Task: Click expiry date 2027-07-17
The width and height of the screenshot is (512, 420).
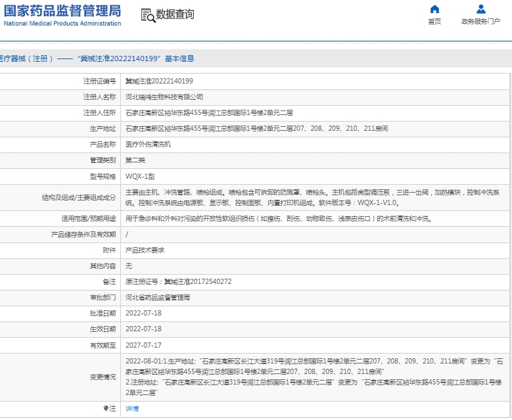Action: point(143,345)
